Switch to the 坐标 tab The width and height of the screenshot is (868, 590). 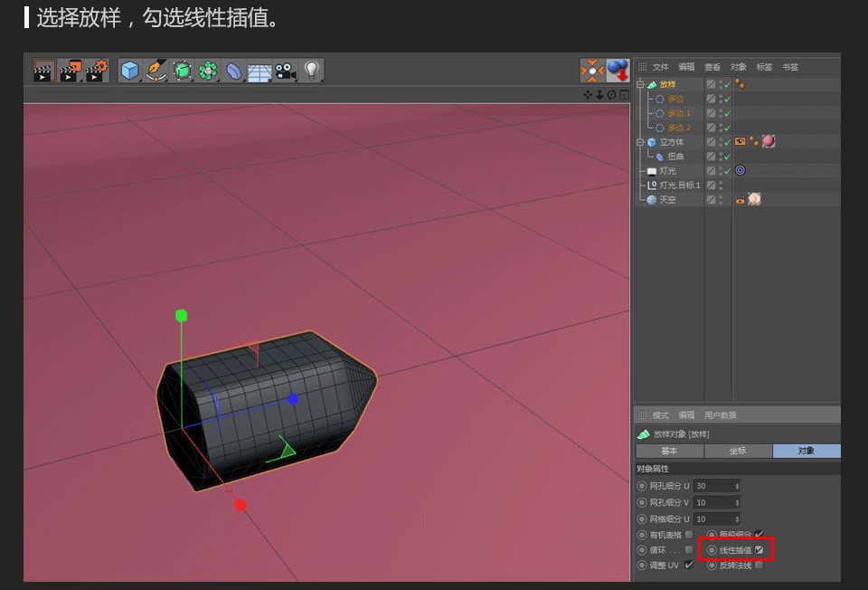pyautogui.click(x=738, y=451)
